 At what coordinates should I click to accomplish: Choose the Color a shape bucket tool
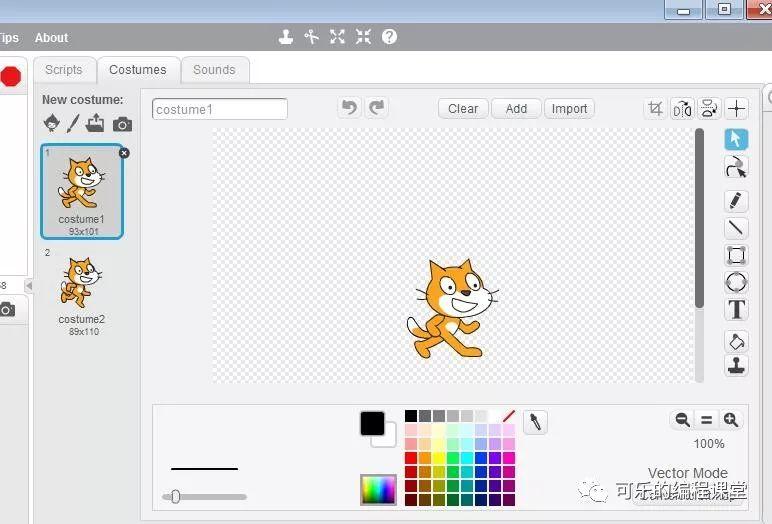point(736,341)
